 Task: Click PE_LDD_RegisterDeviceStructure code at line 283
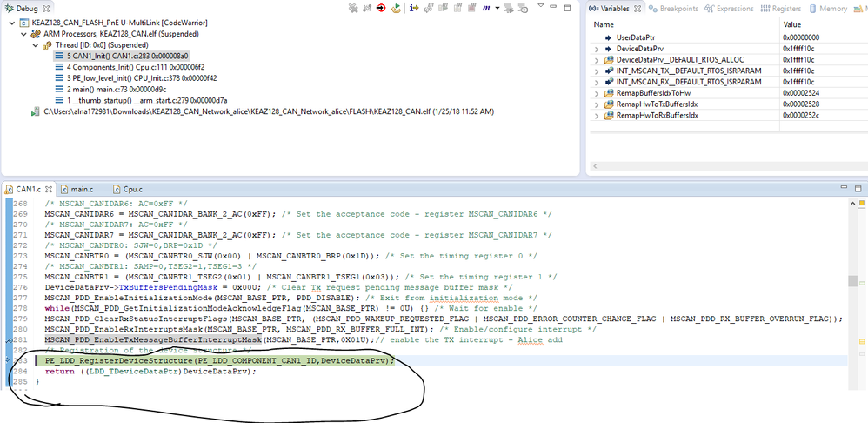click(220, 360)
